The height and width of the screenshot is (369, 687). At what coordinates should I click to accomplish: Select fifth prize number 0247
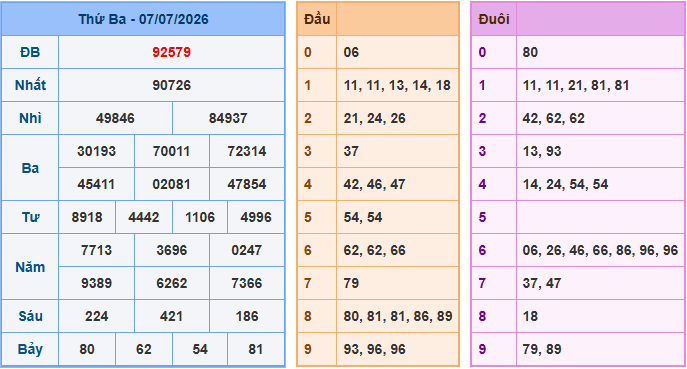247,250
